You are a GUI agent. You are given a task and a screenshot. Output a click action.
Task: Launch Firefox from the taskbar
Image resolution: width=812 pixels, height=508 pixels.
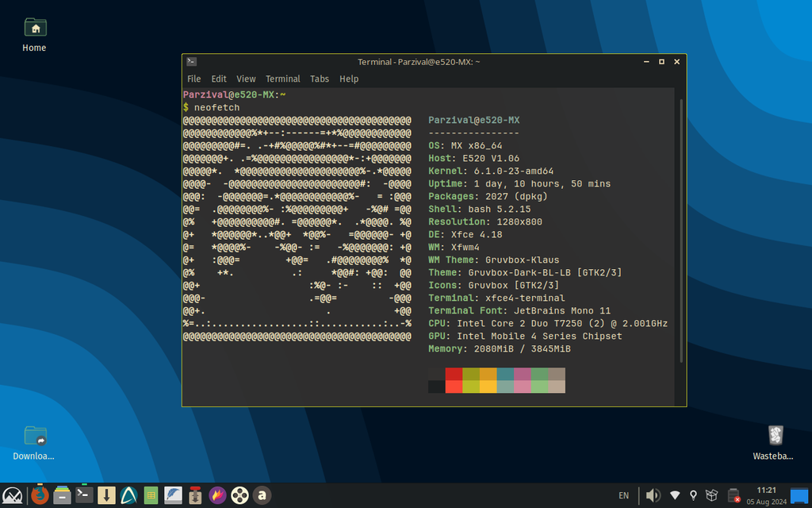[x=40, y=495]
